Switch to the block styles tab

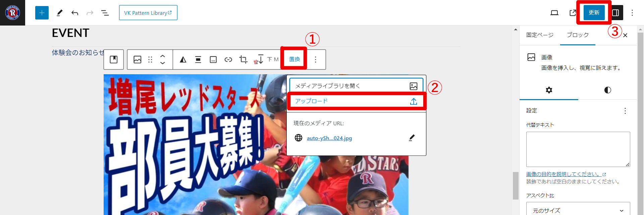(607, 90)
